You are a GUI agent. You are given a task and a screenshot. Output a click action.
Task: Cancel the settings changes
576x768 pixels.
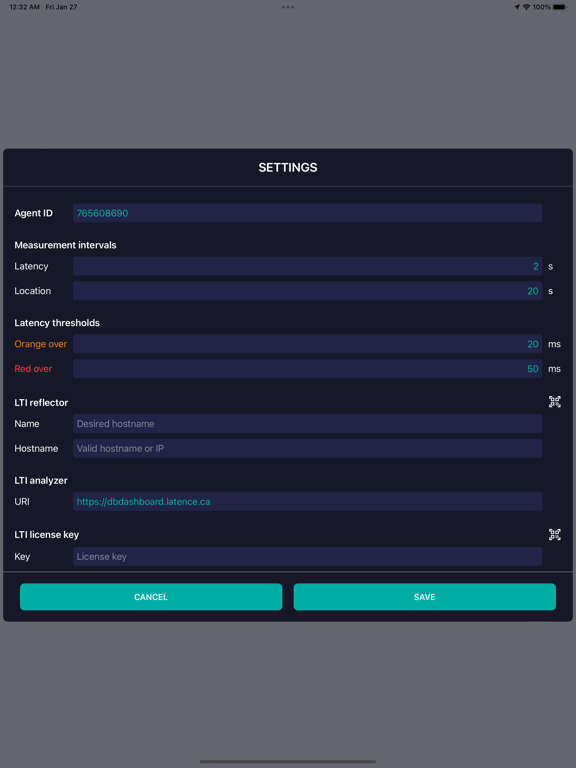[151, 597]
